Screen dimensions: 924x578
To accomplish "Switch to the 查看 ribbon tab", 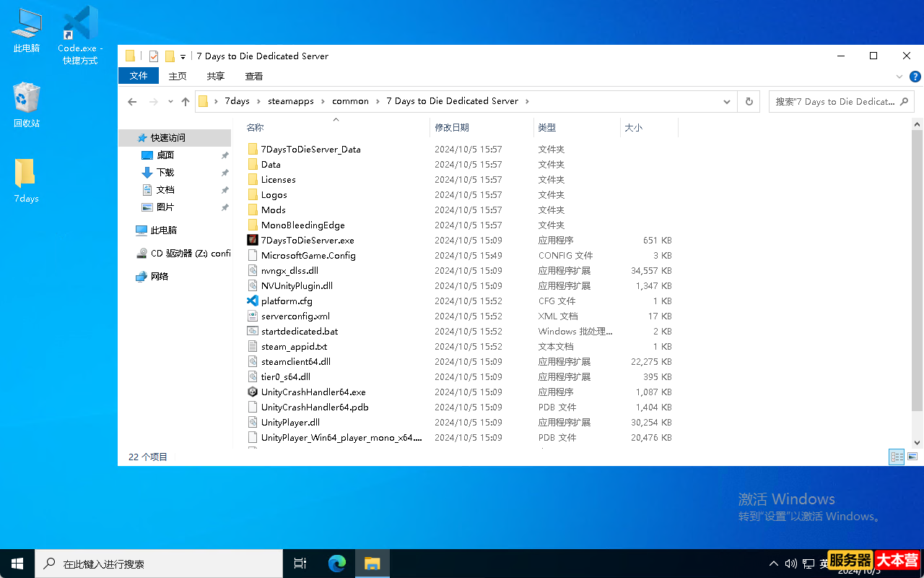I will tap(254, 76).
